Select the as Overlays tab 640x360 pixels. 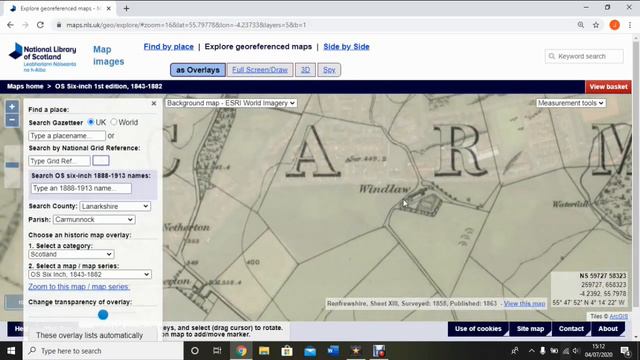point(198,70)
